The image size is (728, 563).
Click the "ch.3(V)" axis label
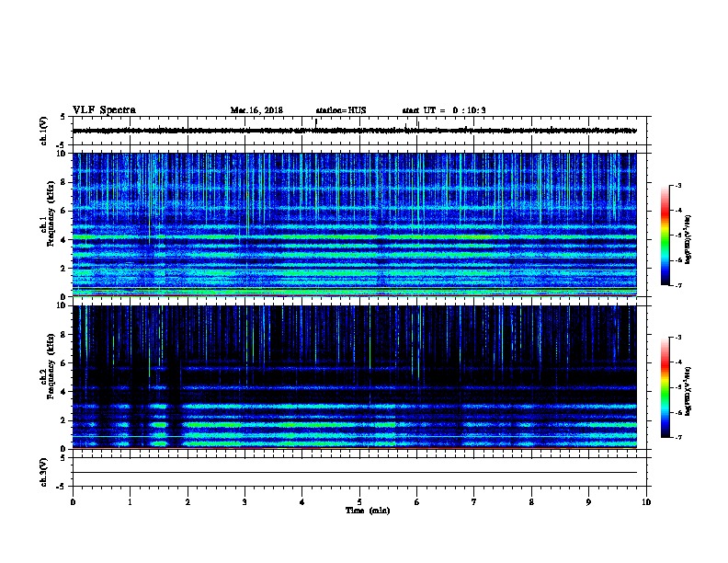click(44, 473)
